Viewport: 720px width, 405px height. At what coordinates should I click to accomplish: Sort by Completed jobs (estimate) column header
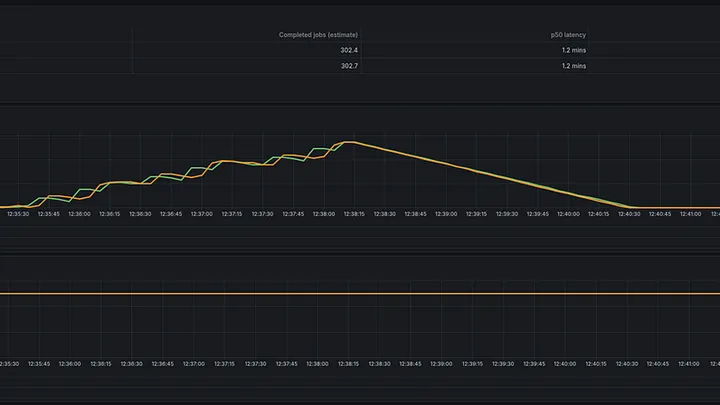click(x=318, y=35)
